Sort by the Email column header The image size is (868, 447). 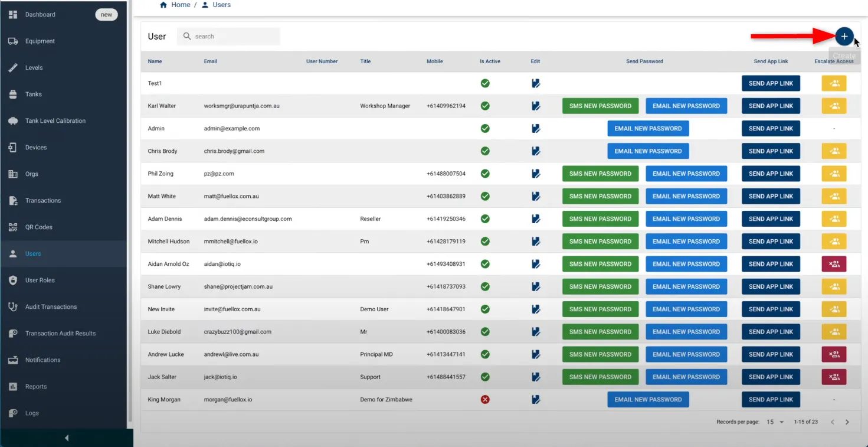tap(210, 61)
